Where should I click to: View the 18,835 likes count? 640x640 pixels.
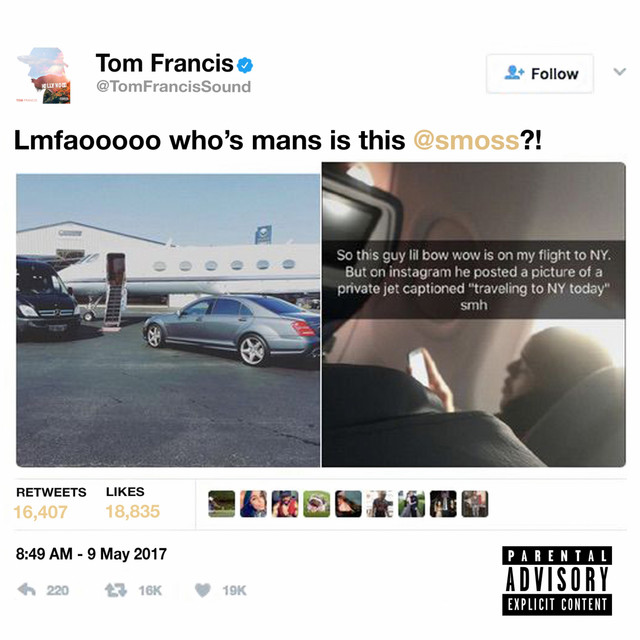point(133,511)
